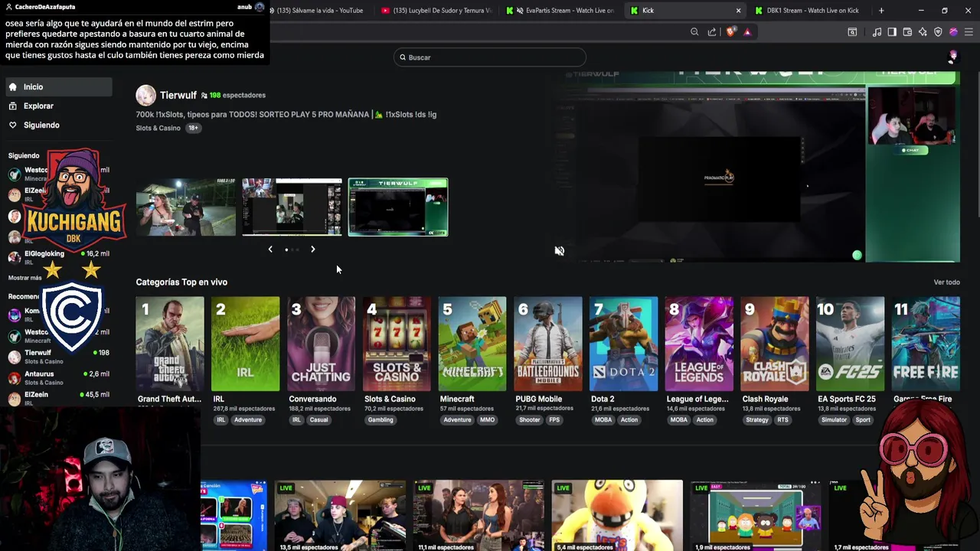Image resolution: width=980 pixels, height=551 pixels.
Task: Open Antaurus channel in sidebar
Action: point(58,378)
